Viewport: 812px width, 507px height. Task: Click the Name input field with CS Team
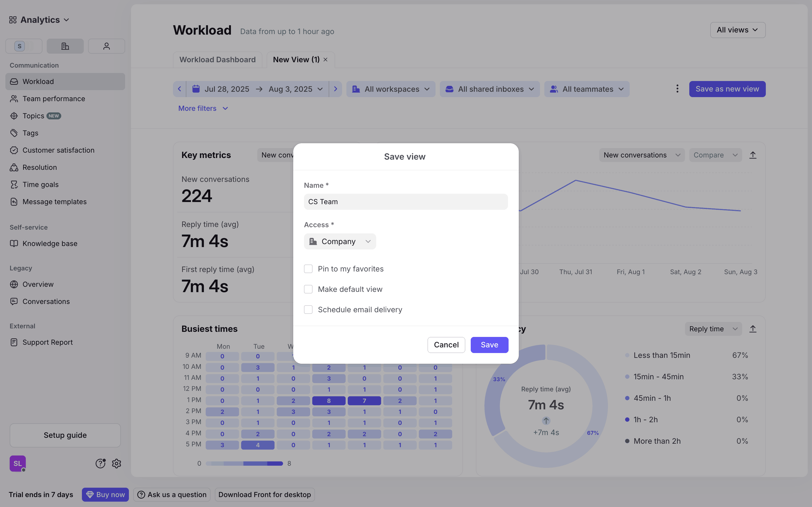point(405,201)
